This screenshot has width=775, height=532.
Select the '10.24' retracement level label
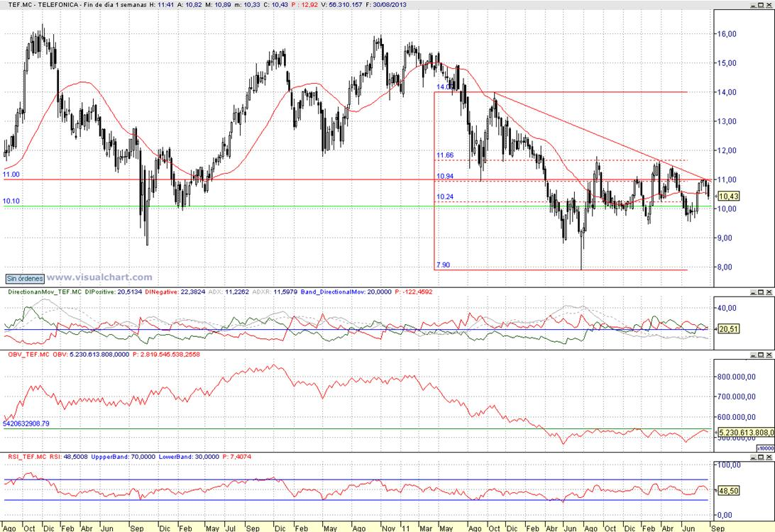pyautogui.click(x=445, y=196)
